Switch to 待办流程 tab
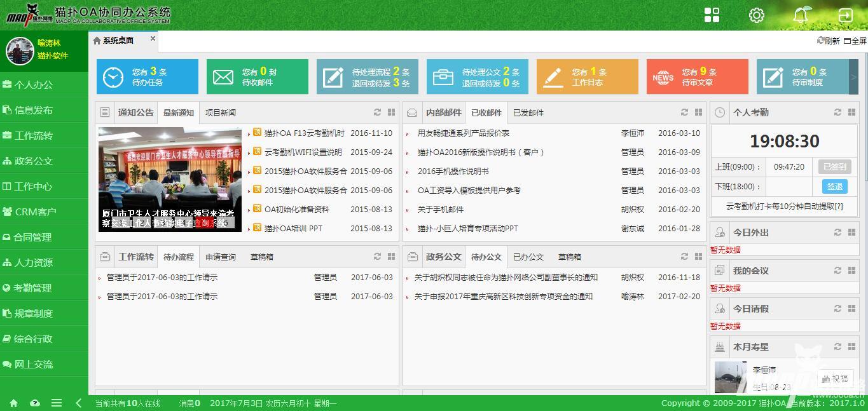868x411 pixels. [x=178, y=257]
